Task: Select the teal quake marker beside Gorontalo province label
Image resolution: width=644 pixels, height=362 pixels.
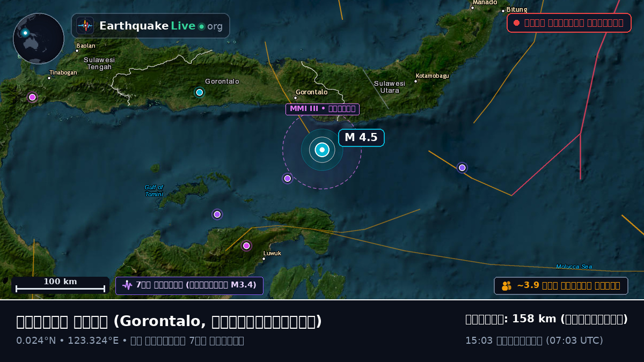Action: pyautogui.click(x=200, y=92)
